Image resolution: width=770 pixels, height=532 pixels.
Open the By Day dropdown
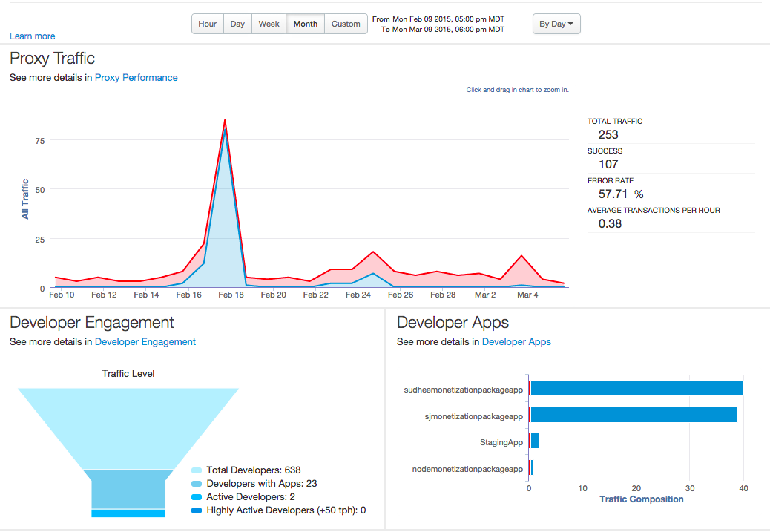click(x=556, y=23)
